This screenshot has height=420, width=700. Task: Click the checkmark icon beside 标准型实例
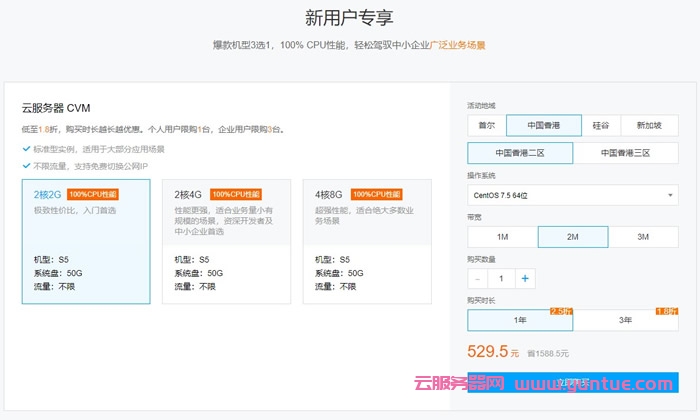[x=26, y=149]
